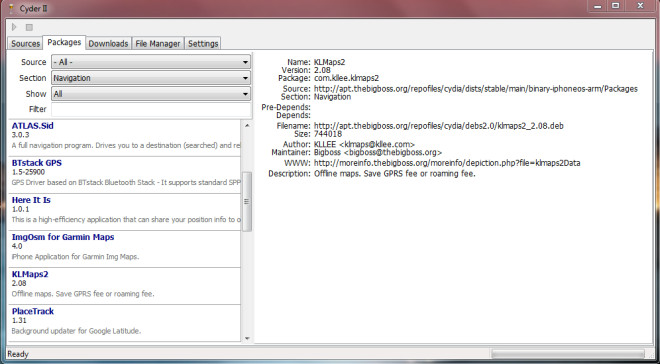Click the stop toolbar icon
This screenshot has width=660, height=364.
pyautogui.click(x=29, y=27)
